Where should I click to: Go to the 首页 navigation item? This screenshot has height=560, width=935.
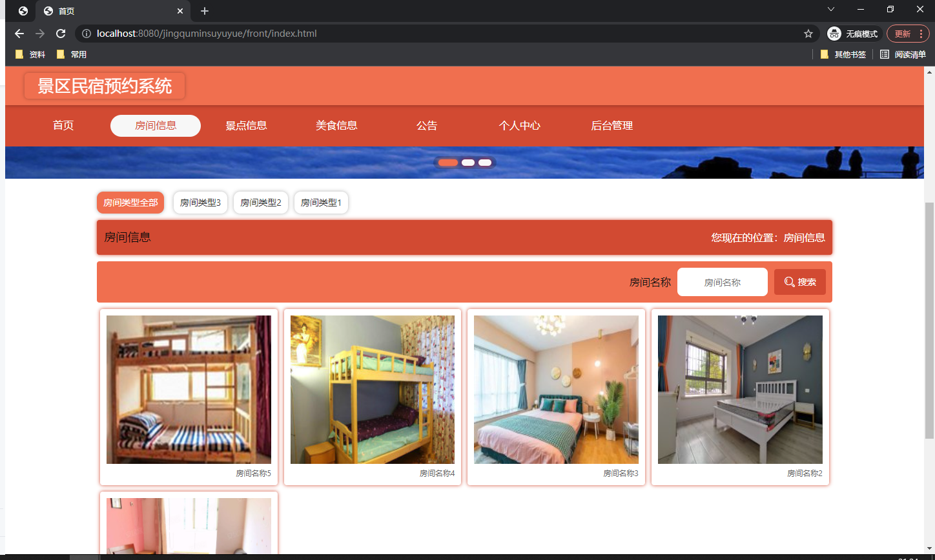pos(63,126)
